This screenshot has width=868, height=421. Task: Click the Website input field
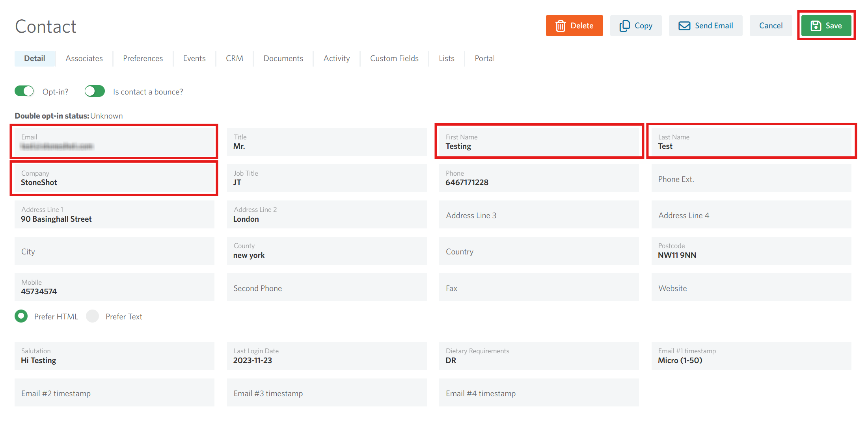pyautogui.click(x=751, y=287)
